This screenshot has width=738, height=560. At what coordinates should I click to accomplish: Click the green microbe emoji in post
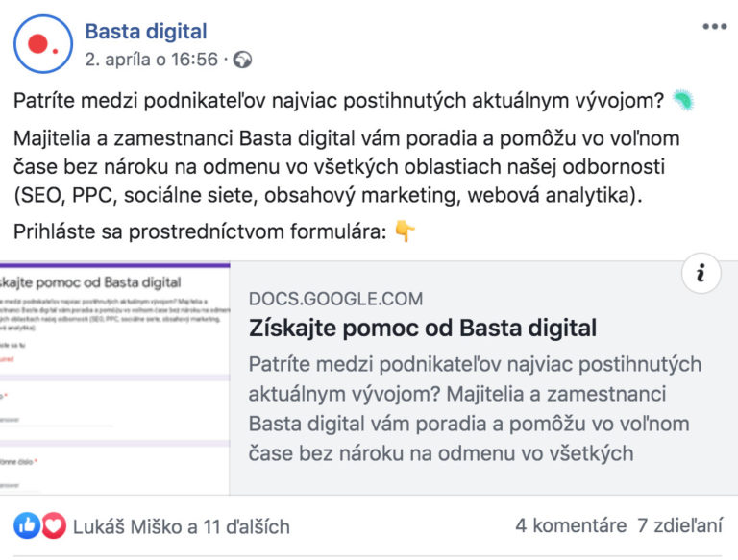tap(683, 100)
